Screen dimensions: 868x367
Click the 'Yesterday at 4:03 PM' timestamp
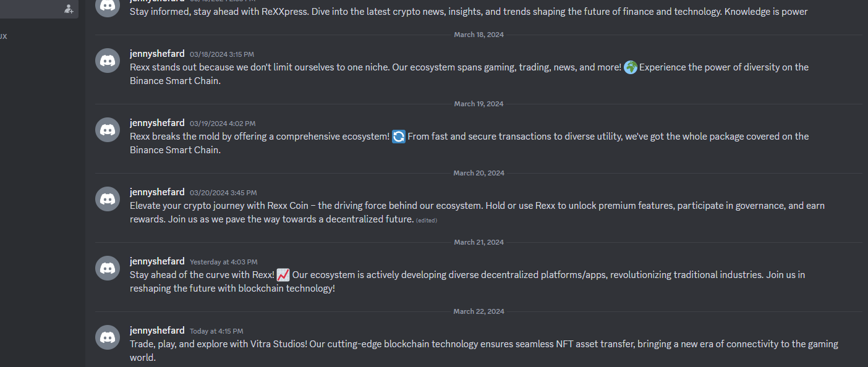coord(224,262)
